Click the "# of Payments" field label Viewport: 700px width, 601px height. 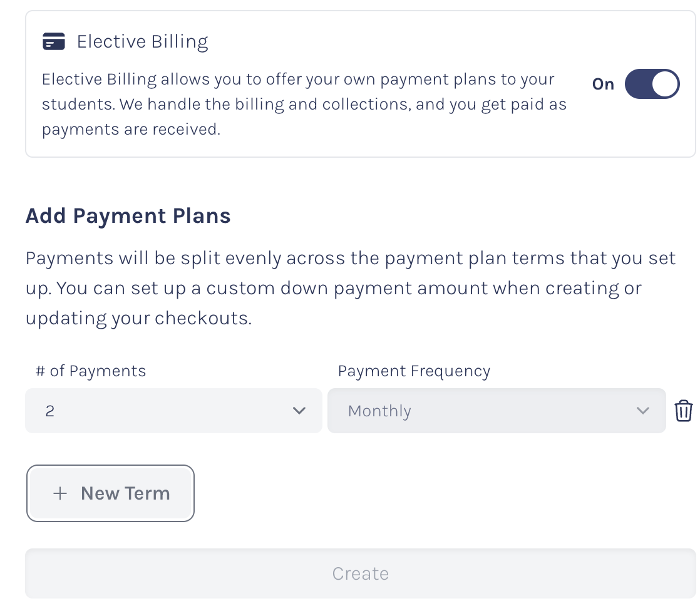[x=91, y=371]
